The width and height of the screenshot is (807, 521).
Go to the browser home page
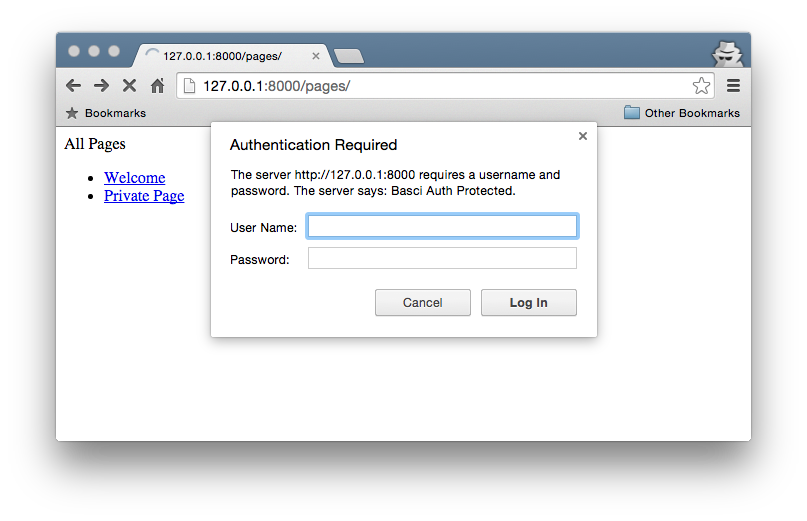157,86
